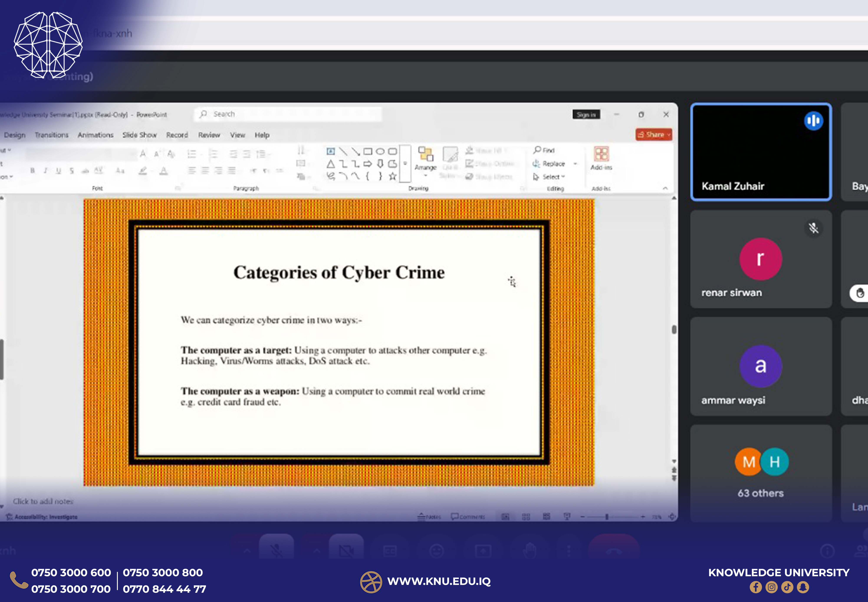
Task: Select the Isosceles Triangle shape
Action: (330, 164)
